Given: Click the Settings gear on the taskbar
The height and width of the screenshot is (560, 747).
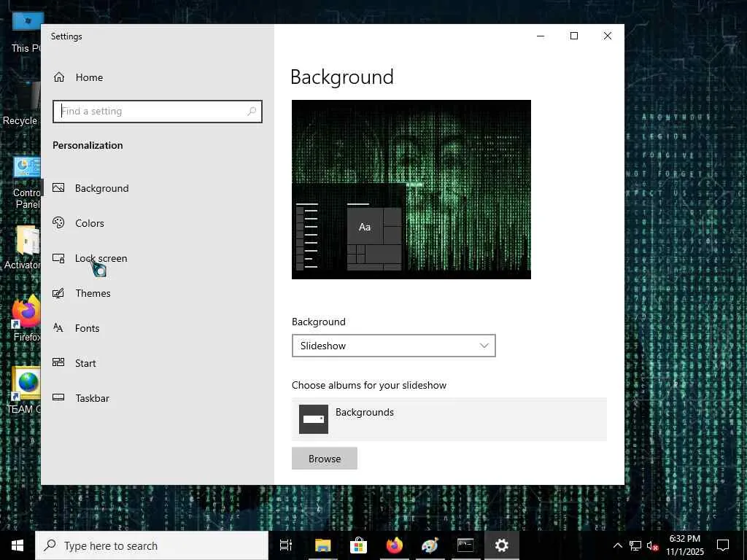Looking at the screenshot, I should pyautogui.click(x=502, y=545).
